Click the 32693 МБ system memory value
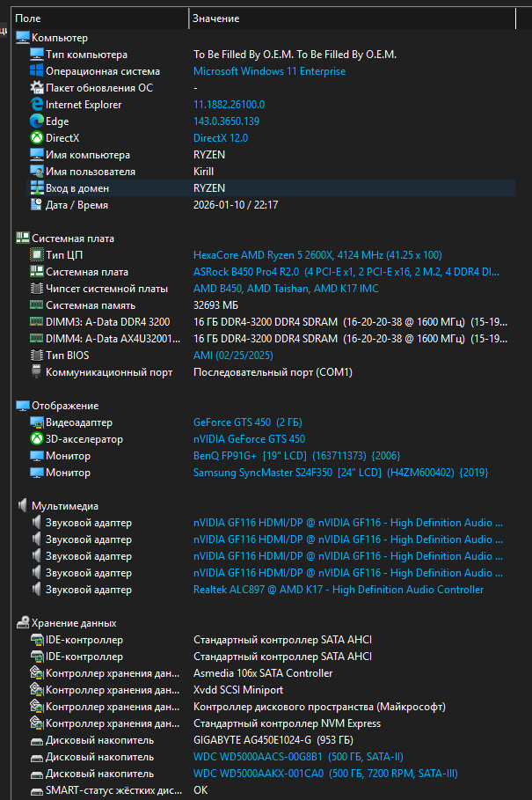Screen dimensions: 532x800 click(x=215, y=305)
